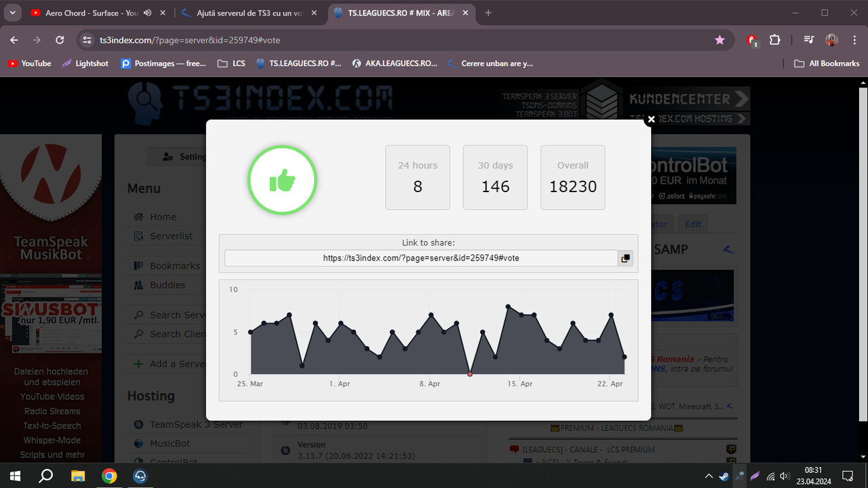Copy the share link with the clipboard icon

(625, 258)
